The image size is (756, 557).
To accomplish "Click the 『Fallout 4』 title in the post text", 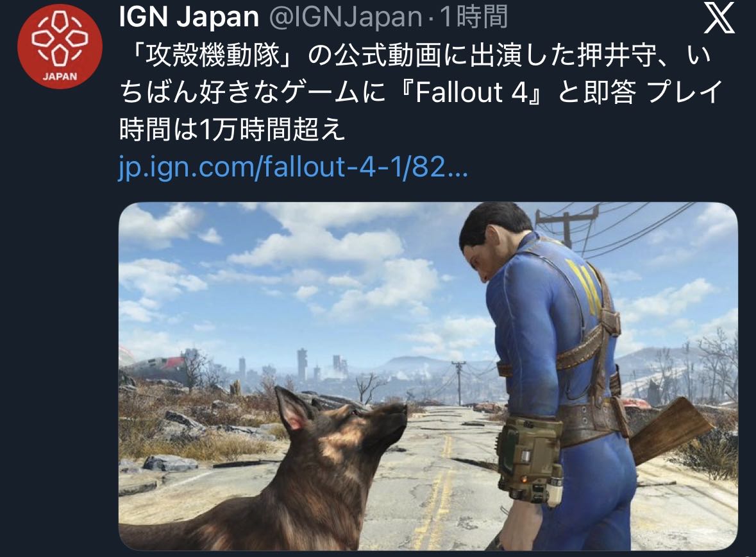I will pyautogui.click(x=469, y=92).
